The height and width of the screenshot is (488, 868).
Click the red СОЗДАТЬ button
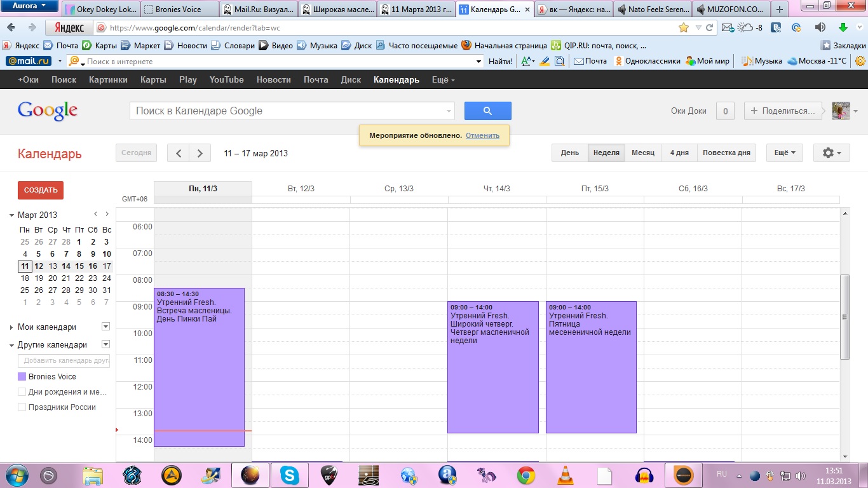41,190
